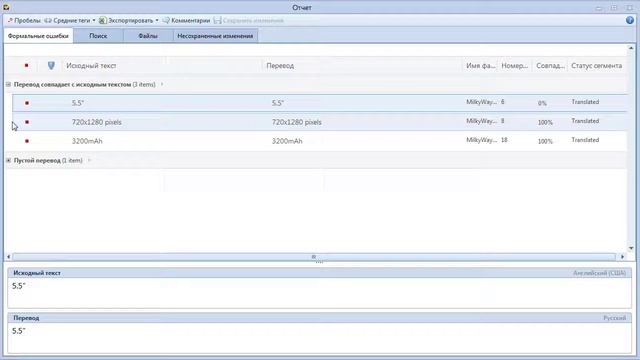Viewport: 640px width, 360px height.
Task: Sort by Исходный текст column
Action: pyautogui.click(x=91, y=66)
